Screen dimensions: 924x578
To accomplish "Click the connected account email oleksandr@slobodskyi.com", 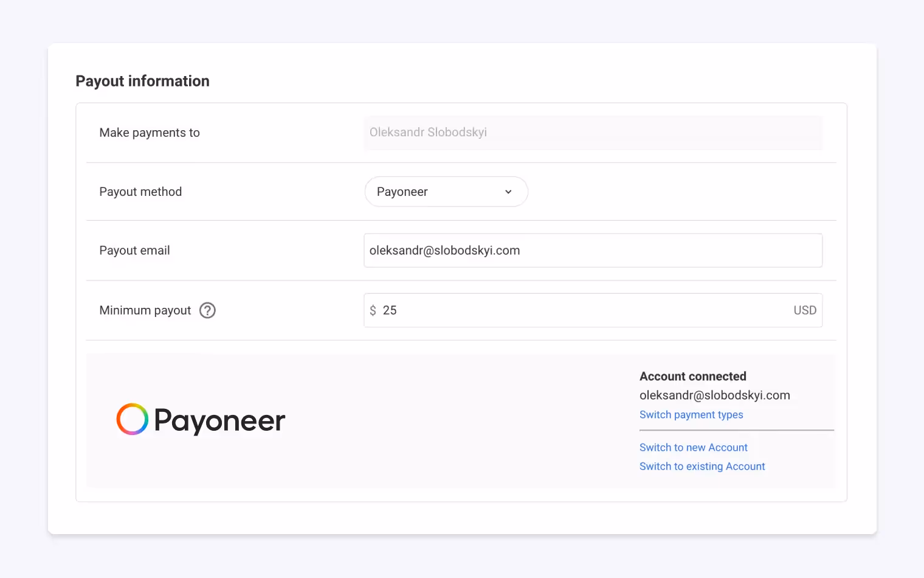I will pos(715,395).
